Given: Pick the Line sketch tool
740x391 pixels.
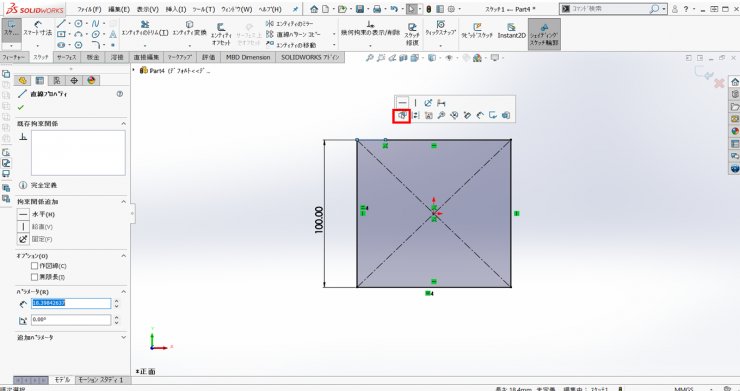Looking at the screenshot, I should point(61,24).
